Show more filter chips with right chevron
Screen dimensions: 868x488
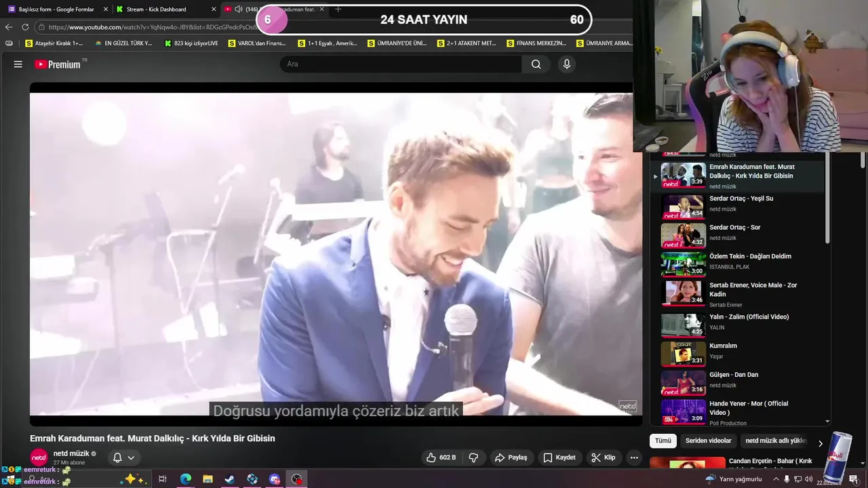[820, 443]
